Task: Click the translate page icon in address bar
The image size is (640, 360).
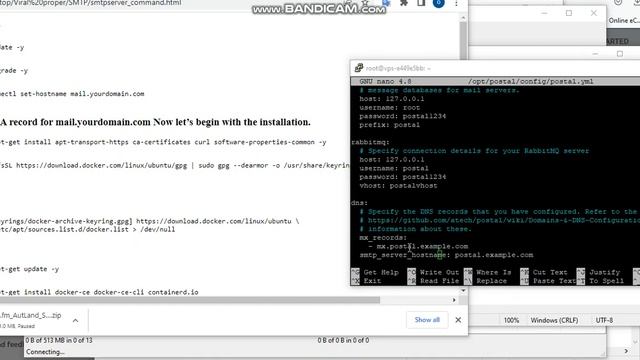Action: (x=386, y=3)
